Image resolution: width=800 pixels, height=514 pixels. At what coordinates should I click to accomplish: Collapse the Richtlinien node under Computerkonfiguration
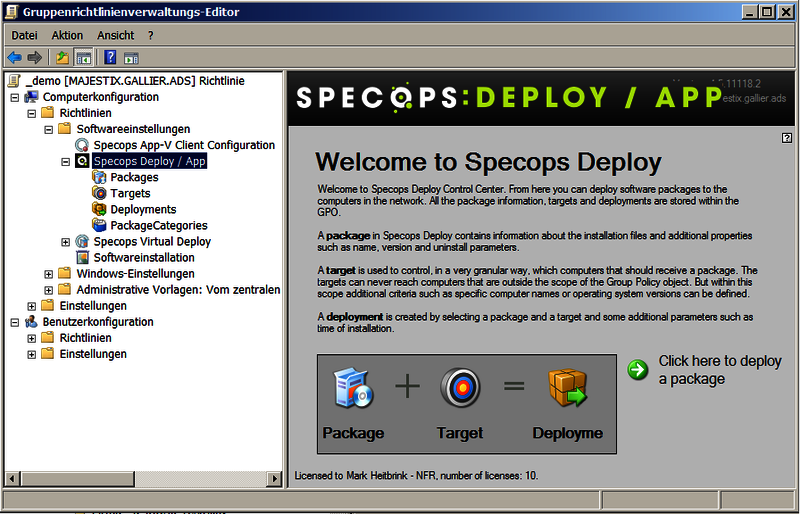[x=32, y=113]
